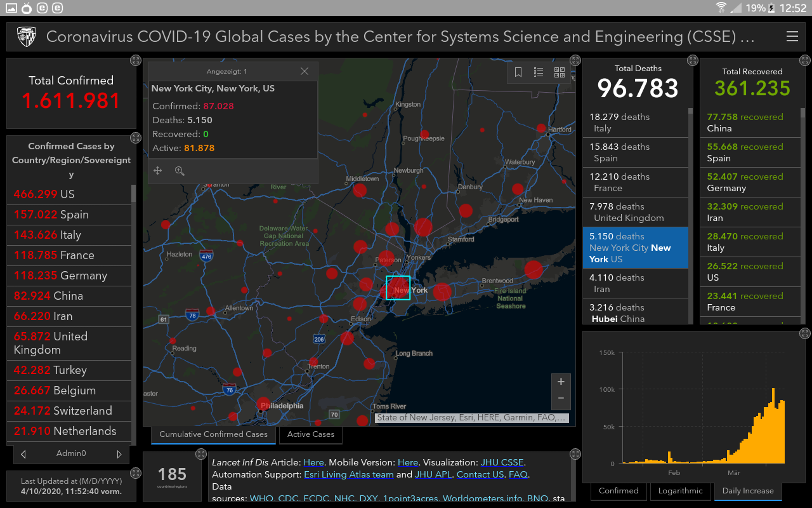
Task: Select Iran 32.309 recovered entry
Action: click(x=750, y=212)
